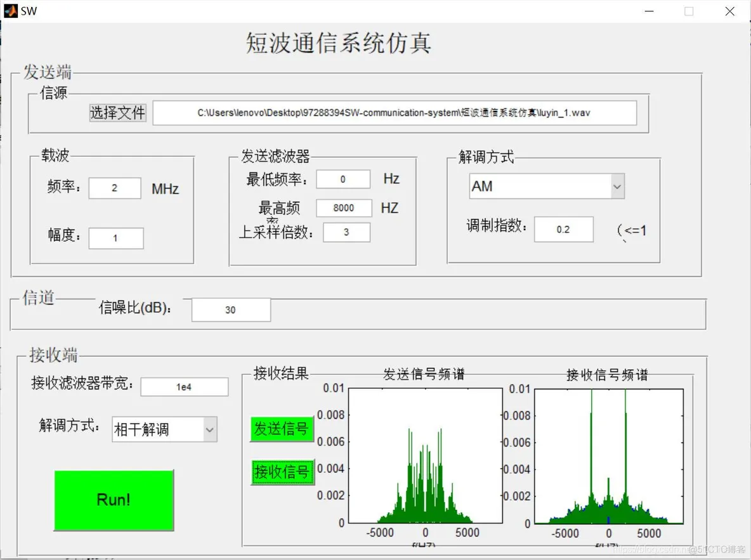Click the 信噪比(dB) signal-to-noise input field
Image resolution: width=751 pixels, height=560 pixels.
pos(230,309)
